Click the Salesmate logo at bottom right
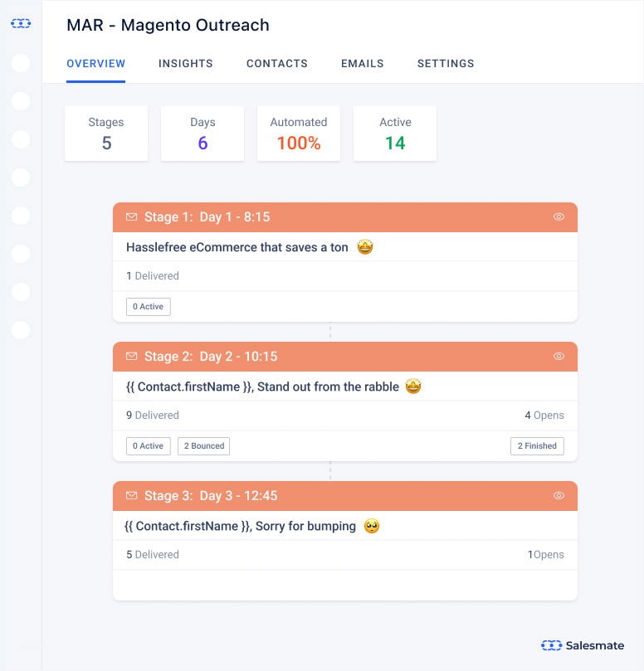The width and height of the screenshot is (644, 671). (x=583, y=645)
